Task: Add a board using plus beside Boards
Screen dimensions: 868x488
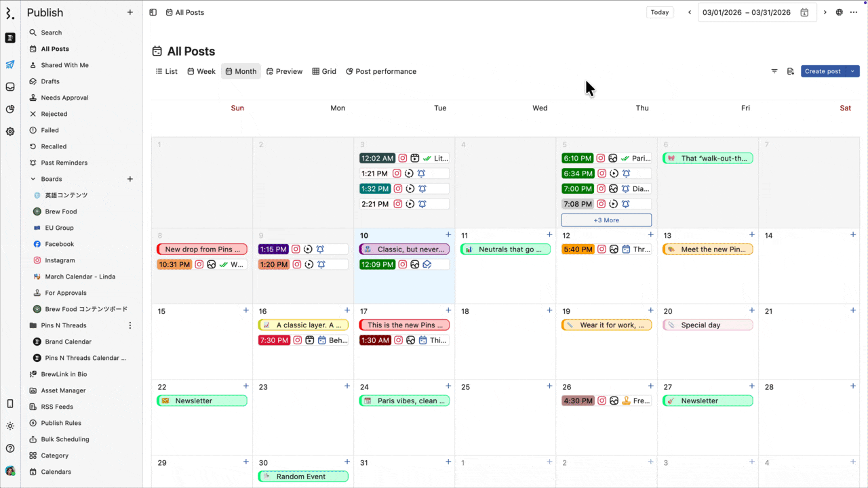Action: (130, 179)
